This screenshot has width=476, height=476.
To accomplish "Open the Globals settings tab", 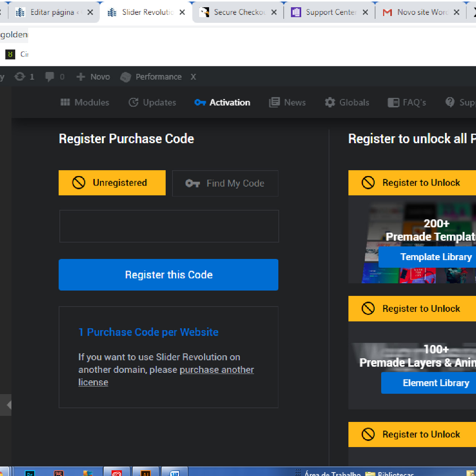I will click(347, 102).
